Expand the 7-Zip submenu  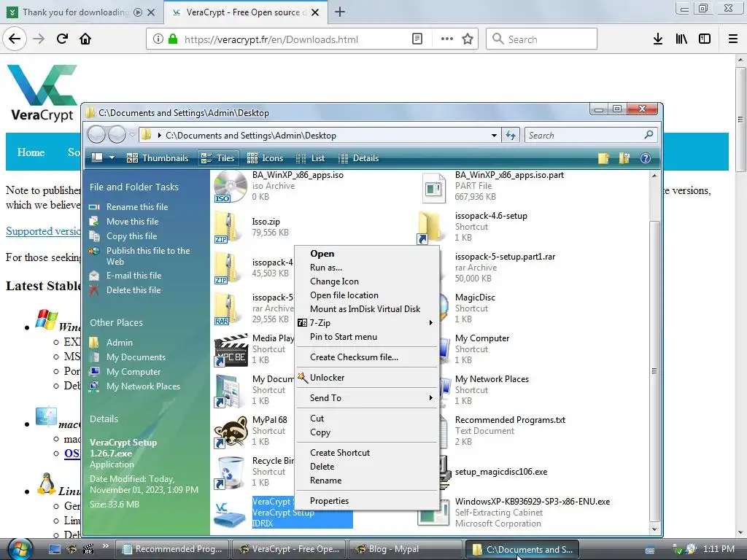pyautogui.click(x=366, y=323)
